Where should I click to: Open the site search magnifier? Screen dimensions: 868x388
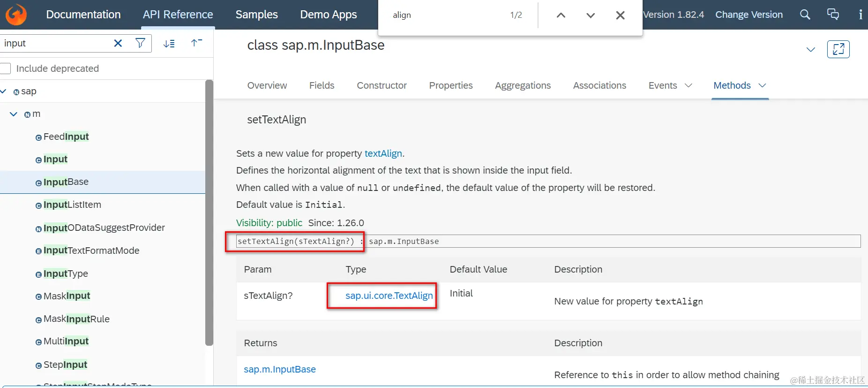[x=805, y=15]
